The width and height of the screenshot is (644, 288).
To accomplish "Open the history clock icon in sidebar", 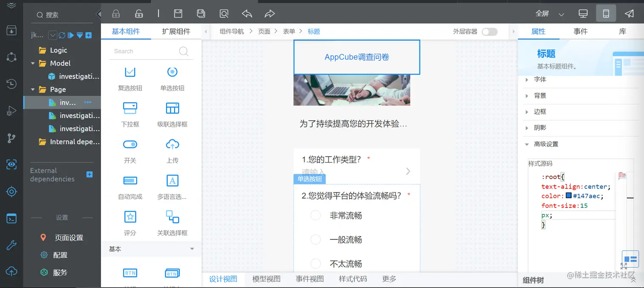I will click(11, 84).
